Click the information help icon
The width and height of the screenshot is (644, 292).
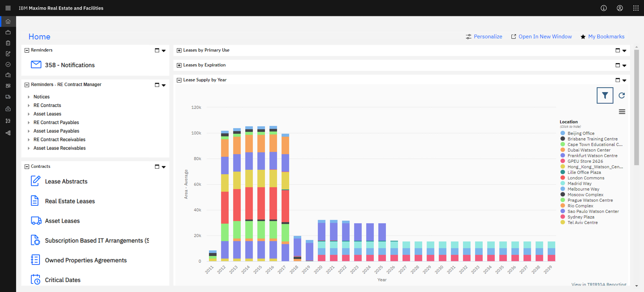[x=603, y=8]
